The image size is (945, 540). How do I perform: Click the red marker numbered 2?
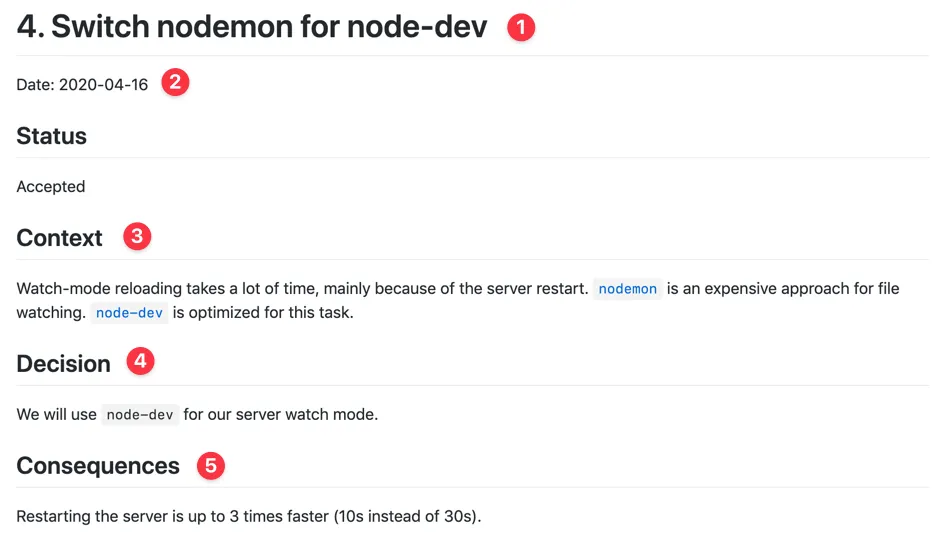tap(175, 83)
